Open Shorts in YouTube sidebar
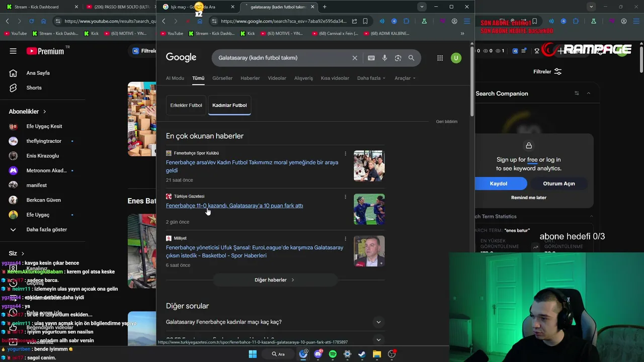Image resolution: width=644 pixels, height=362 pixels. click(x=34, y=87)
